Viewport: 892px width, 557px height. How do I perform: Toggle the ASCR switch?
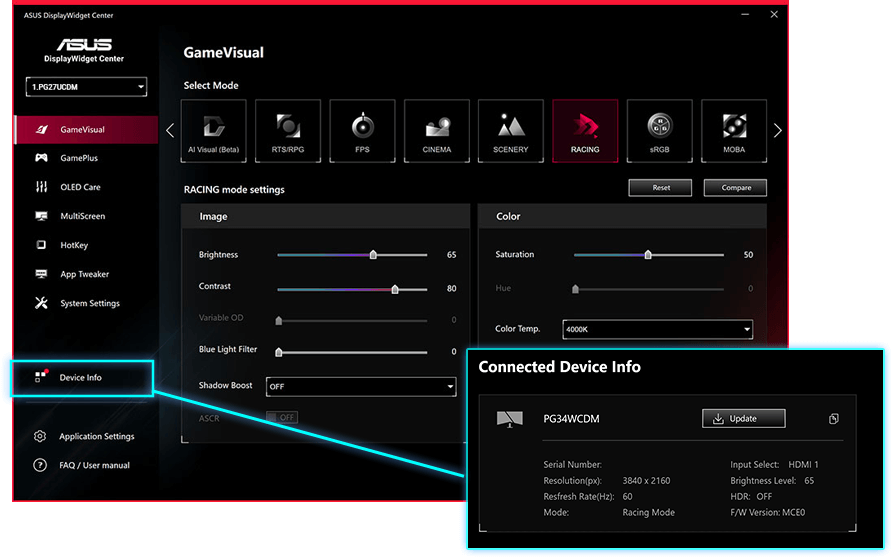(282, 418)
